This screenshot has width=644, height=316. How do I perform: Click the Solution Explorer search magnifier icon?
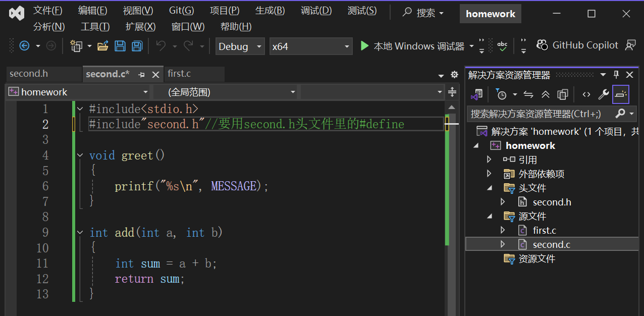(x=620, y=114)
